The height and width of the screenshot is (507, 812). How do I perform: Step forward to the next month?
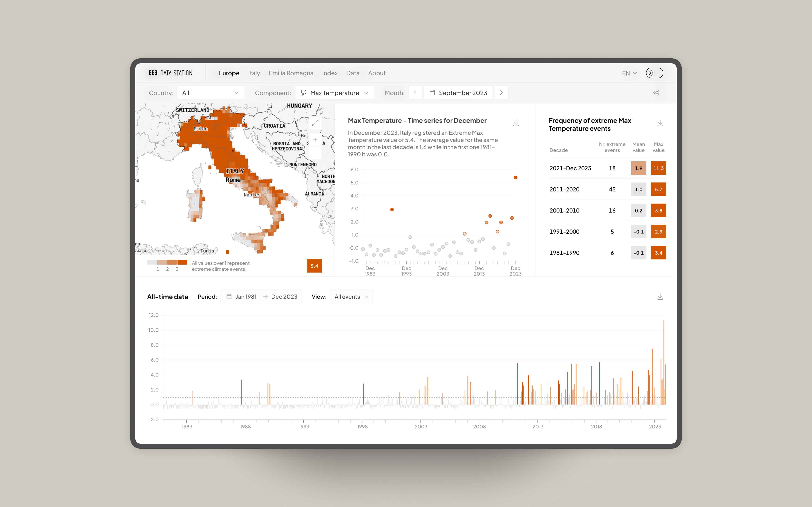click(x=501, y=93)
